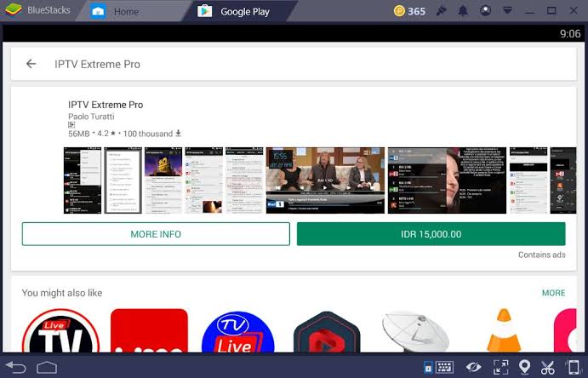
Task: Toggle fullscreen mode icon
Action: 501,367
